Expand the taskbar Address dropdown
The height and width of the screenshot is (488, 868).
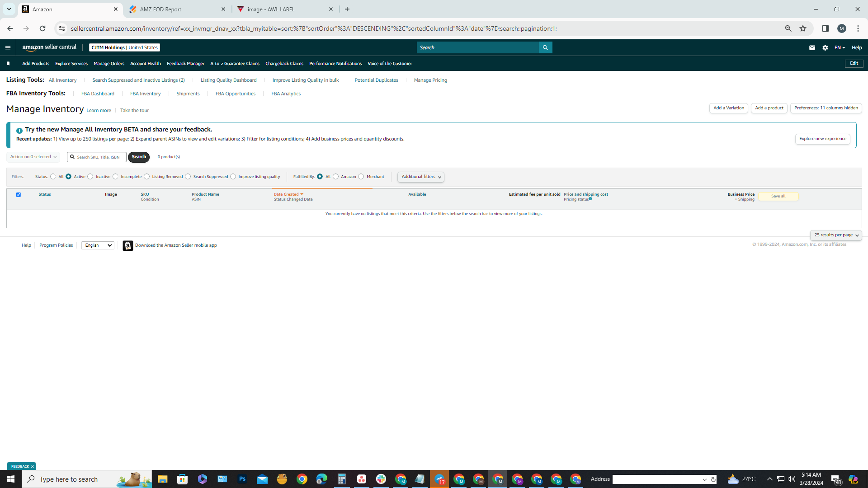[704, 479]
